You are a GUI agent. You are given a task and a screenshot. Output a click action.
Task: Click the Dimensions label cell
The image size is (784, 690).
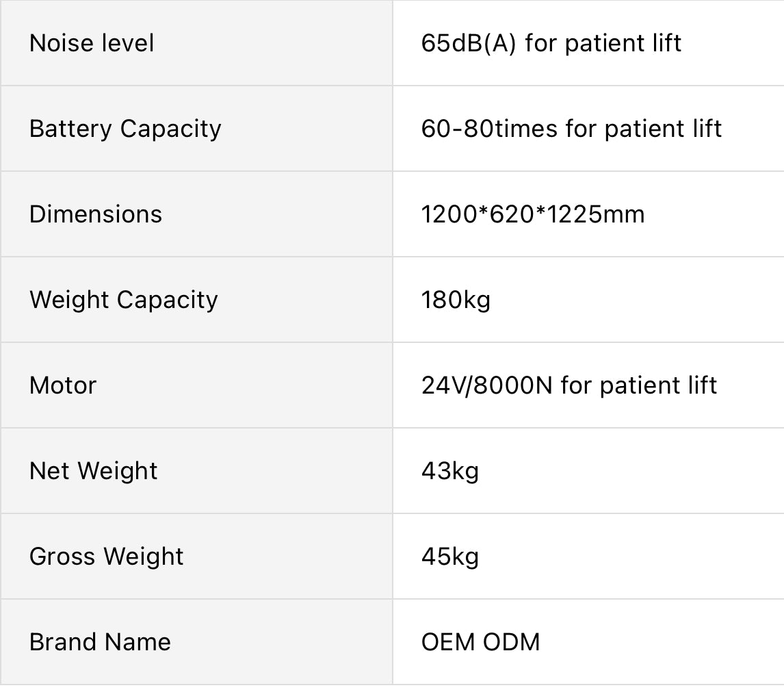pyautogui.click(x=96, y=214)
